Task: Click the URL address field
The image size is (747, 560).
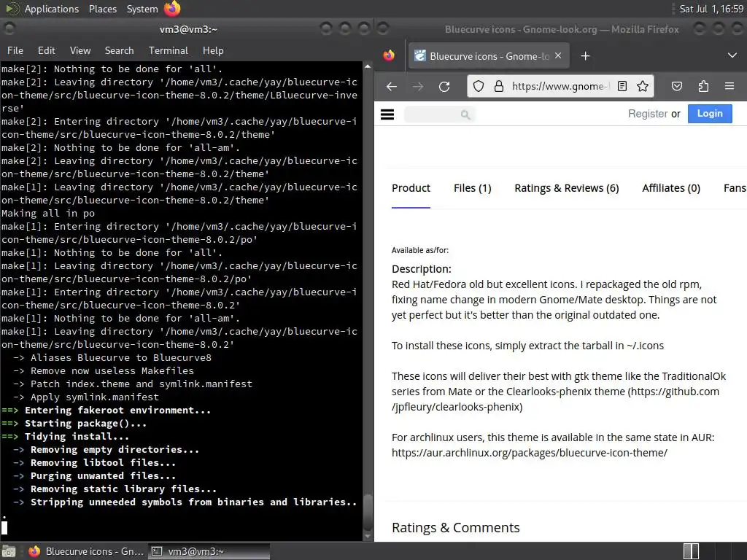Action: [x=560, y=86]
